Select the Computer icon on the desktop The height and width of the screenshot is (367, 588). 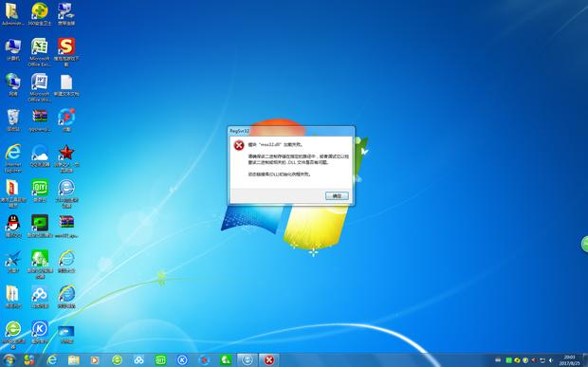pos(13,49)
